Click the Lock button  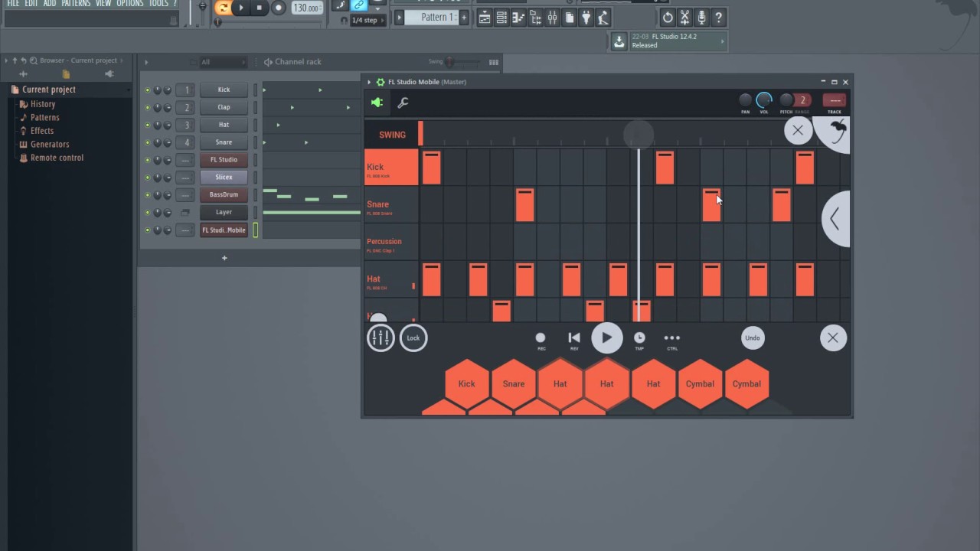(413, 337)
